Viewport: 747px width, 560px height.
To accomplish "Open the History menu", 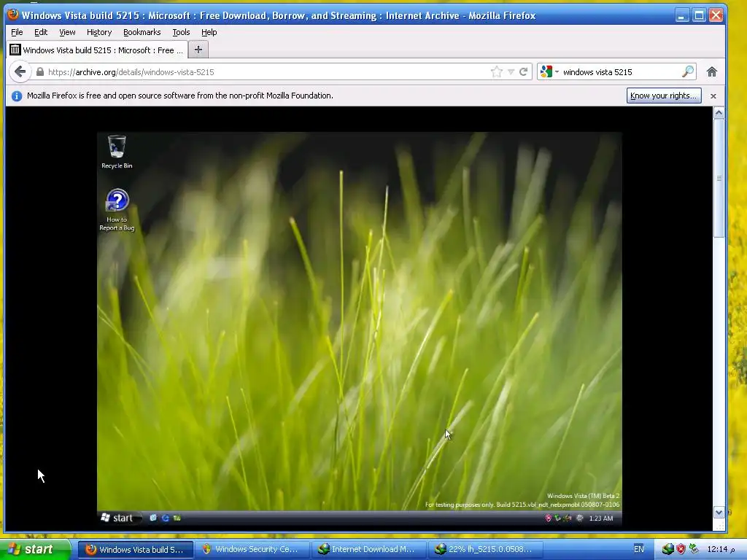I will tap(99, 32).
